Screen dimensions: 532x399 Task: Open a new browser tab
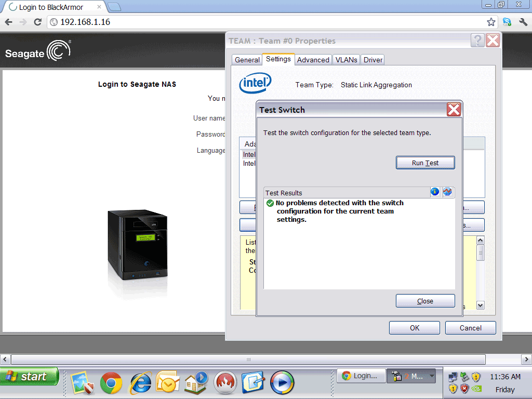[x=114, y=7]
